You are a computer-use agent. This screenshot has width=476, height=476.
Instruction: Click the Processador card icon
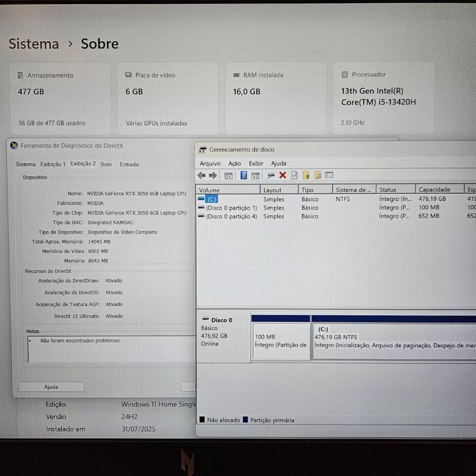(345, 75)
